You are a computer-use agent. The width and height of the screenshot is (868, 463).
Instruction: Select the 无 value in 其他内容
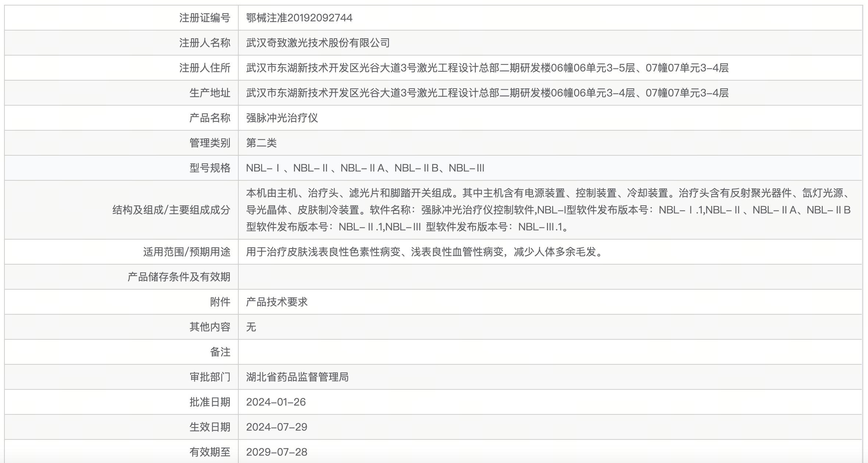click(x=251, y=327)
